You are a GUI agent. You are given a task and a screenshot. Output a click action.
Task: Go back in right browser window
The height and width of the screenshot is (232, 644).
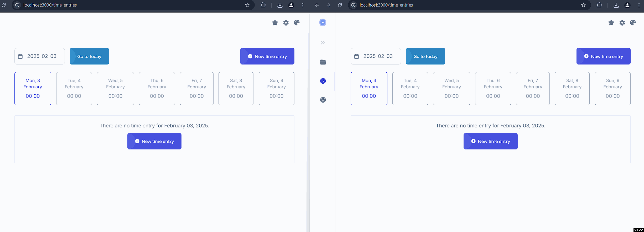click(317, 5)
